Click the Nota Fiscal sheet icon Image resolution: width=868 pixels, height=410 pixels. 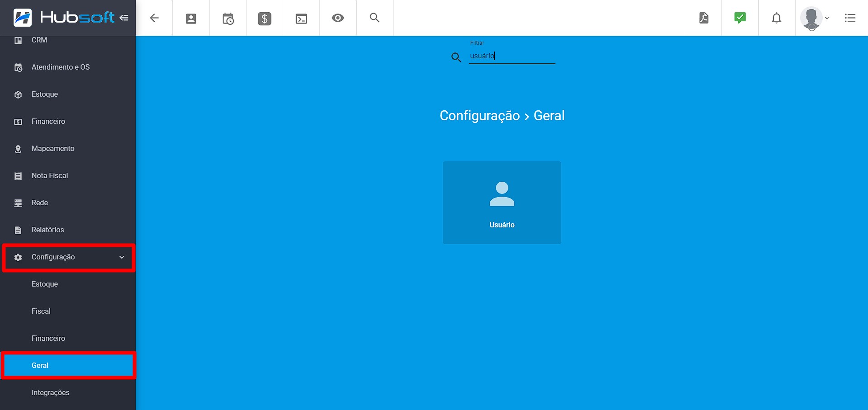pos(18,176)
